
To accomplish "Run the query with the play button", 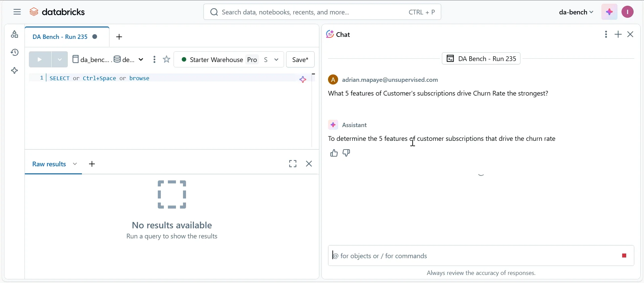I will [x=40, y=60].
